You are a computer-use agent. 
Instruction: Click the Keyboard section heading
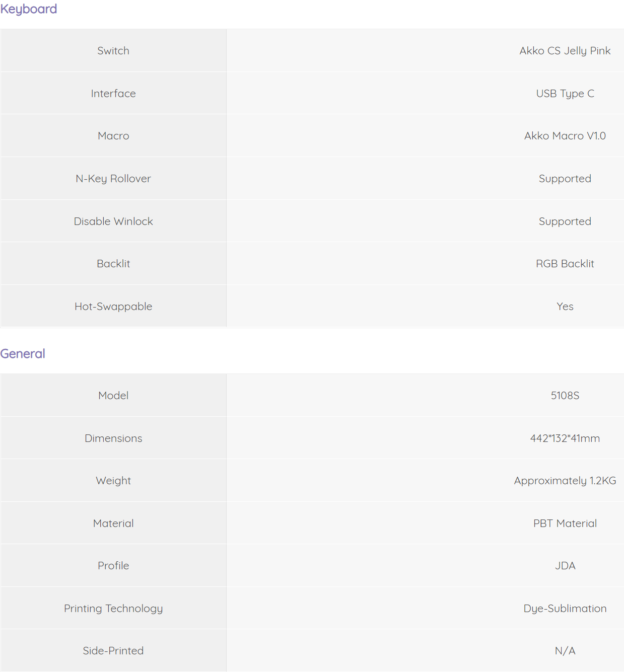pos(28,9)
